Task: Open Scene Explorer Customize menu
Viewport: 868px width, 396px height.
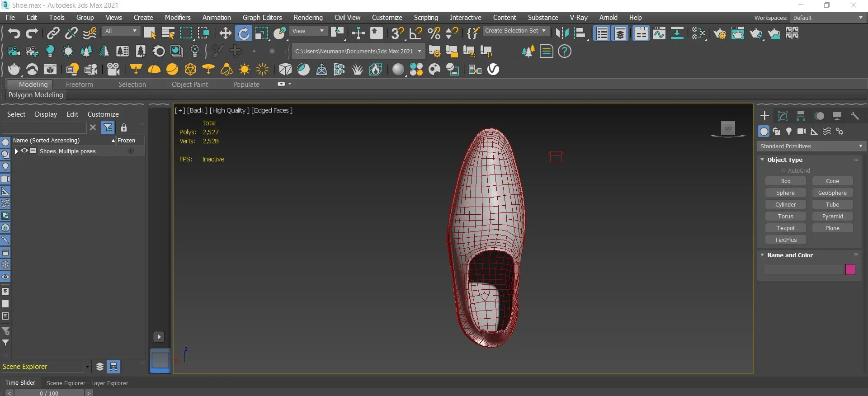Action: [x=103, y=114]
